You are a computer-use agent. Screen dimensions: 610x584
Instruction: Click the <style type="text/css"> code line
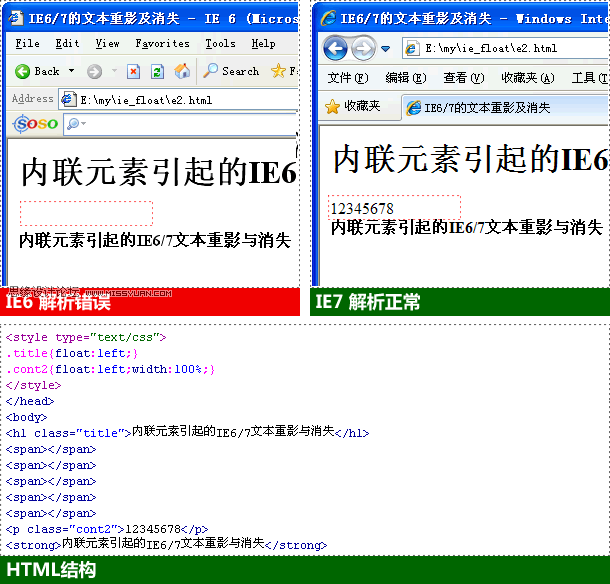pos(86,337)
